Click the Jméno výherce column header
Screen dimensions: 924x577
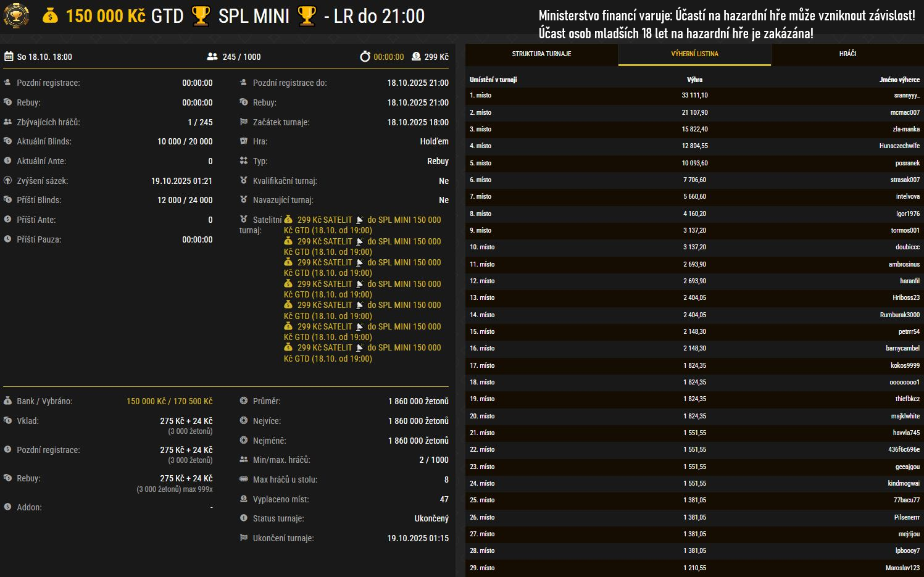tap(899, 80)
